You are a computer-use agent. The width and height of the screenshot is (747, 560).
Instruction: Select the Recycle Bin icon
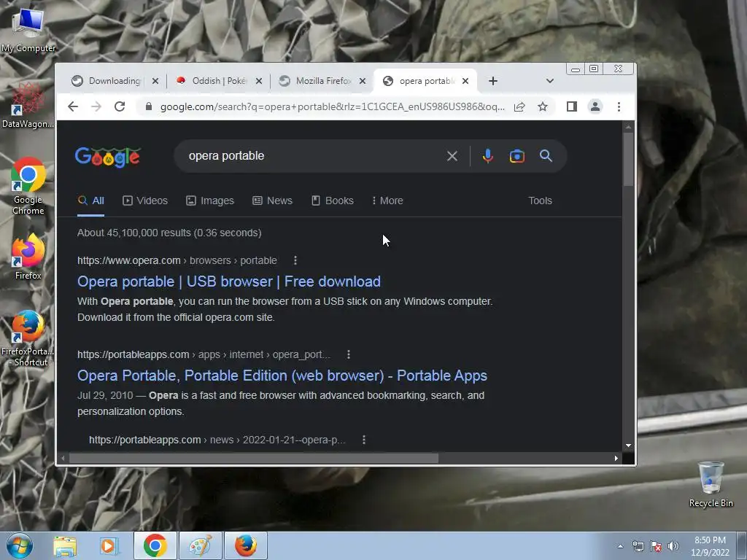pos(711,484)
